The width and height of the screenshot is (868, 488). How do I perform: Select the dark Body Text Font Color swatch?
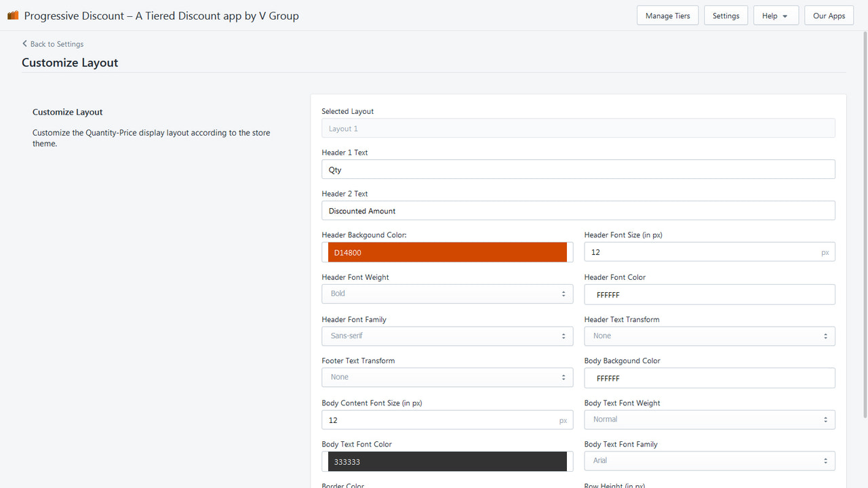tap(447, 462)
